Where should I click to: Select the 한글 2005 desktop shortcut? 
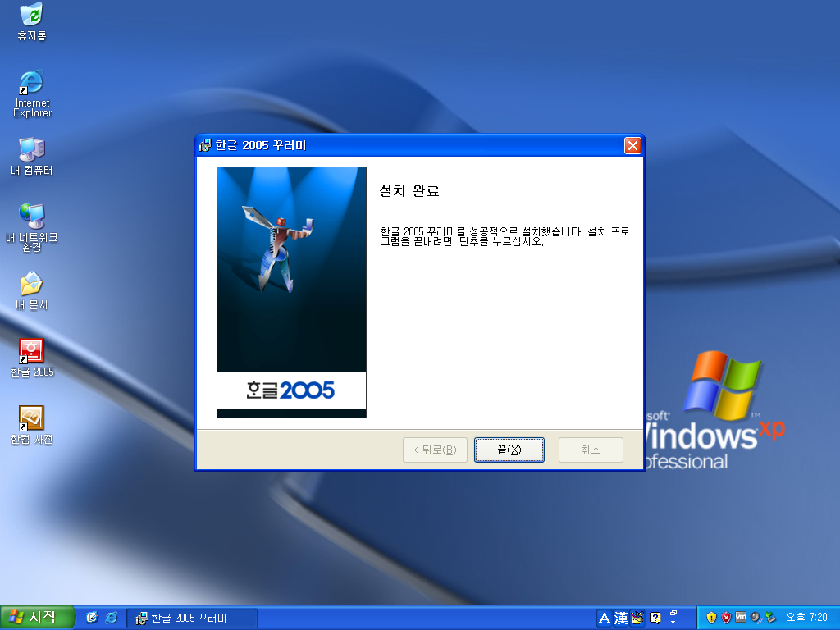point(32,358)
